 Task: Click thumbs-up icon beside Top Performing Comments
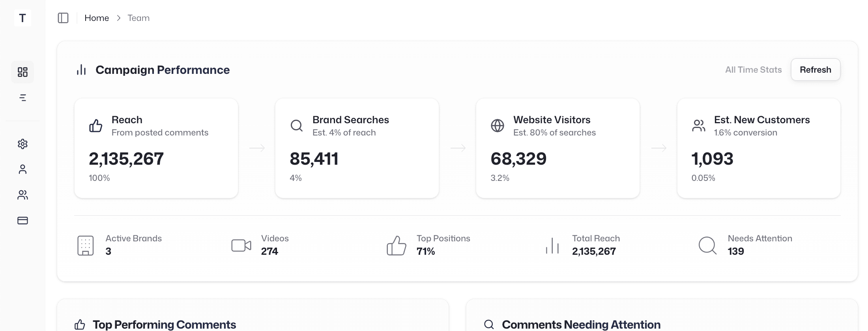pos(80,325)
